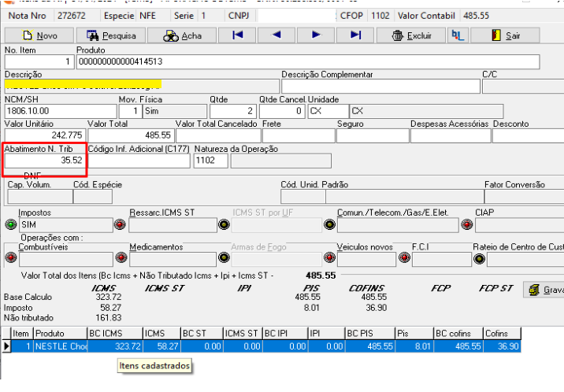Image resolution: width=564 pixels, height=392 pixels.
Task: Toggle the Combustíveis red indicator
Action: (x=11, y=257)
